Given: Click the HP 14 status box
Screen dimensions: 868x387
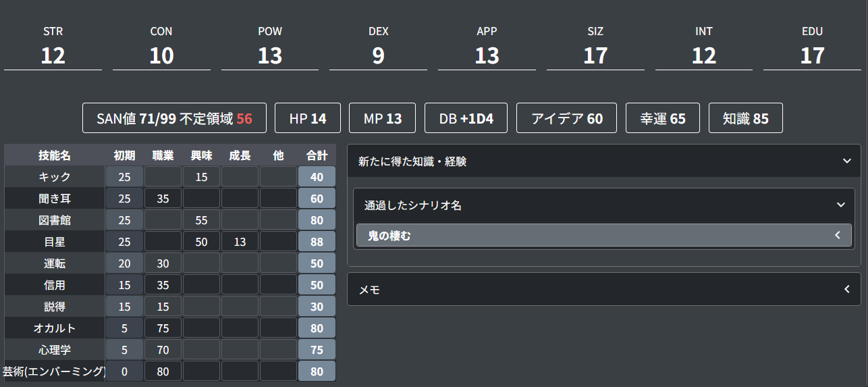Looking at the screenshot, I should coord(308,119).
